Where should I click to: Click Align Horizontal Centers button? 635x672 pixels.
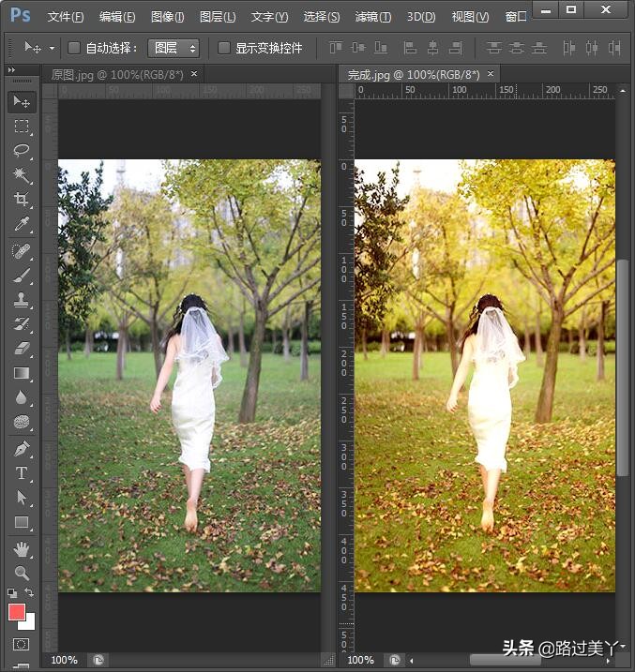click(x=432, y=48)
